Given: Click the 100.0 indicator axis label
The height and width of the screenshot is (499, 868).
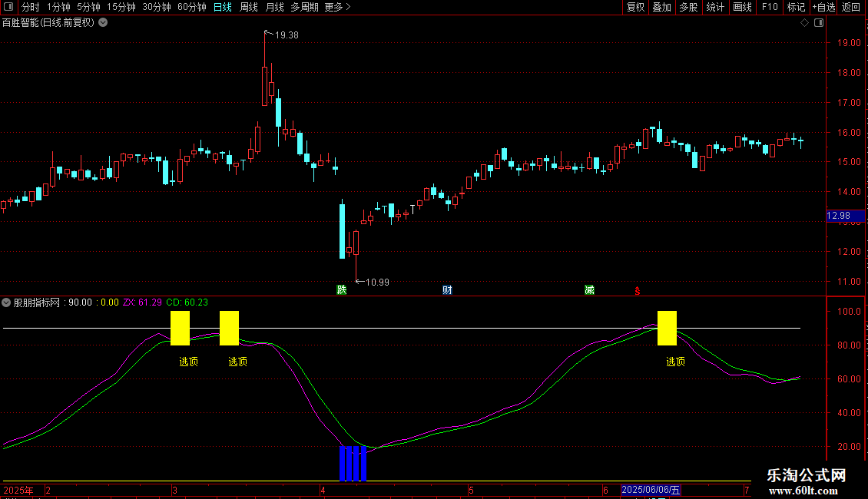Looking at the screenshot, I should pos(849,312).
